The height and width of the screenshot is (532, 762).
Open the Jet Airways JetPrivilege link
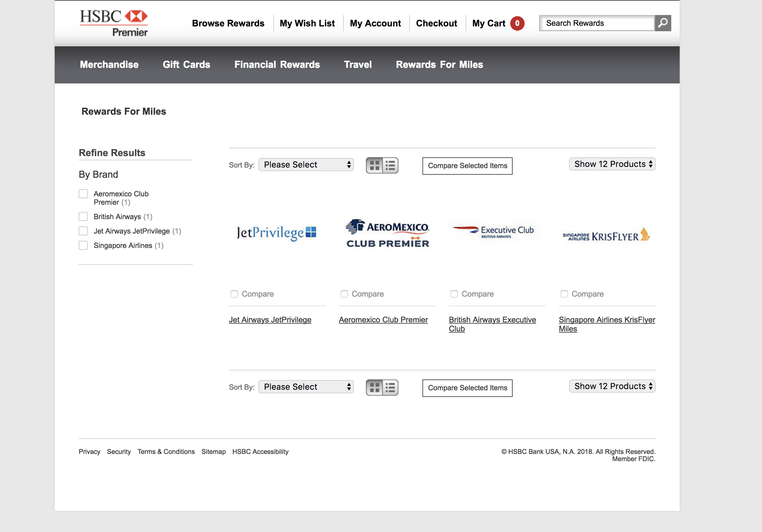[270, 320]
